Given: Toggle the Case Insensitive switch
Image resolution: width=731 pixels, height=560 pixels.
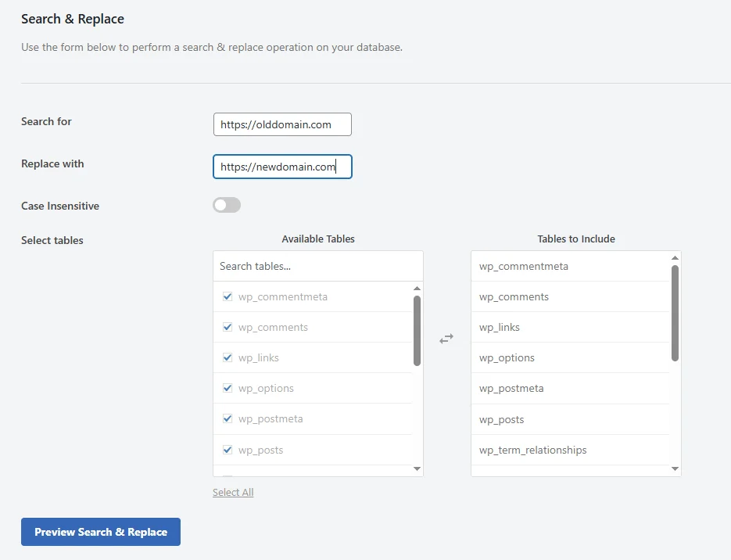Looking at the screenshot, I should (x=226, y=205).
